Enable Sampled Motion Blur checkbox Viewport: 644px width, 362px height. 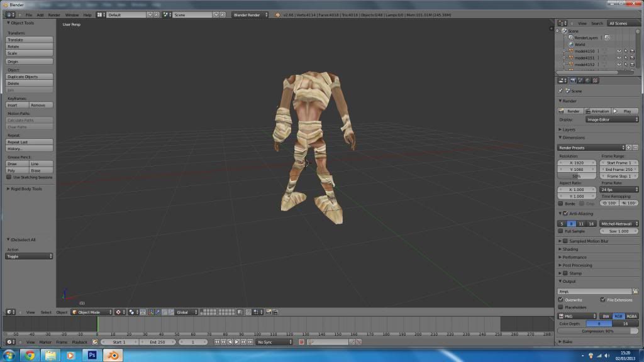tap(565, 241)
